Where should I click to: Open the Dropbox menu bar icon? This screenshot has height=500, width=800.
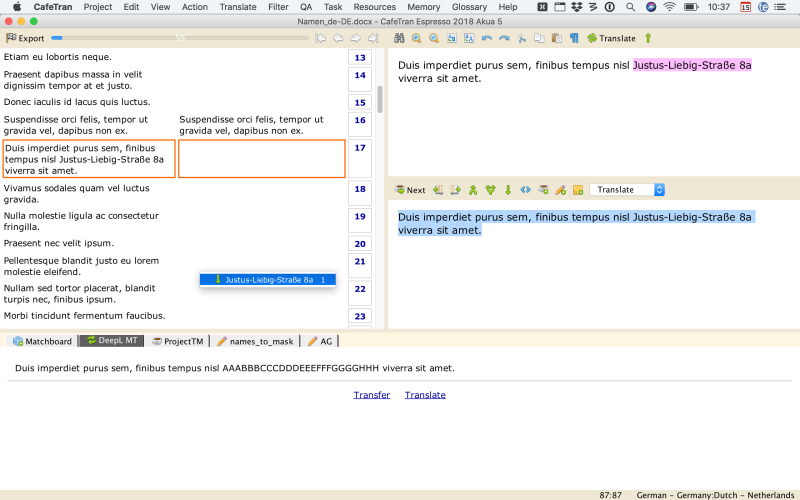point(577,7)
